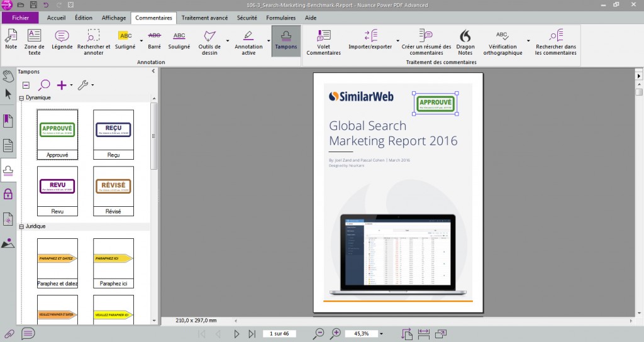Screen dimensions: 644x342
Task: Collapse the Dynamique stamp category
Action: click(21, 97)
